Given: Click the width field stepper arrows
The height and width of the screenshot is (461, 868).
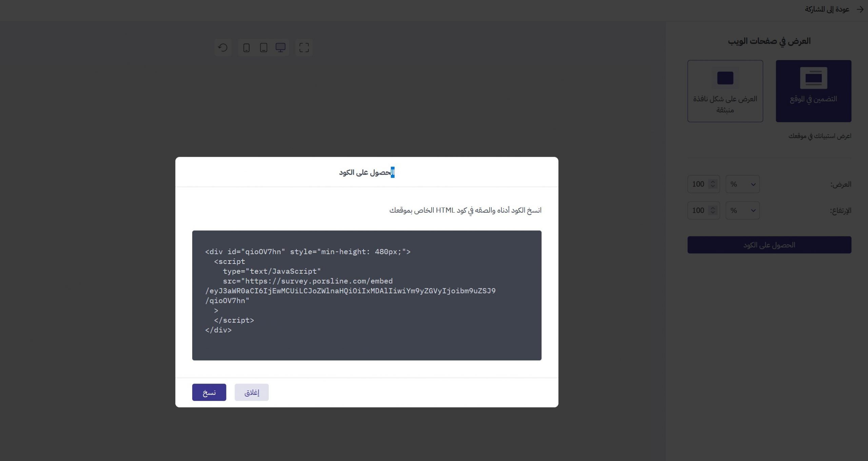Looking at the screenshot, I should (x=713, y=184).
